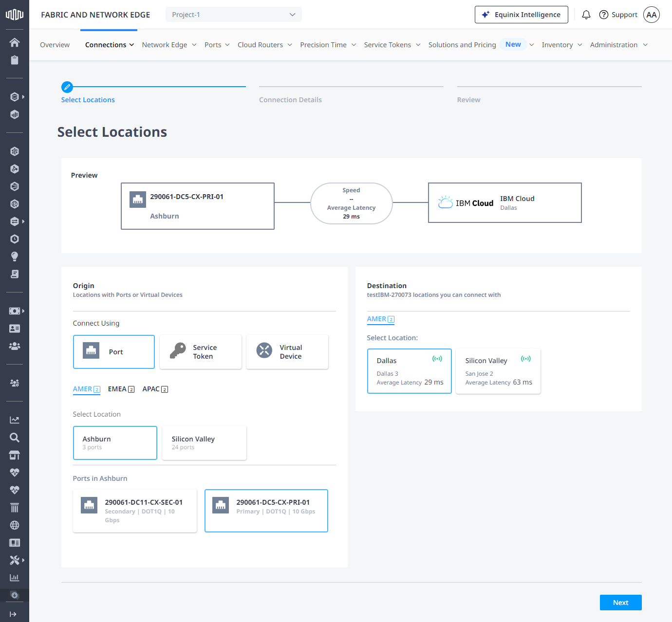This screenshot has width=672, height=622.
Task: Select port 290061-DC11-CX-SEC-01
Action: (135, 511)
